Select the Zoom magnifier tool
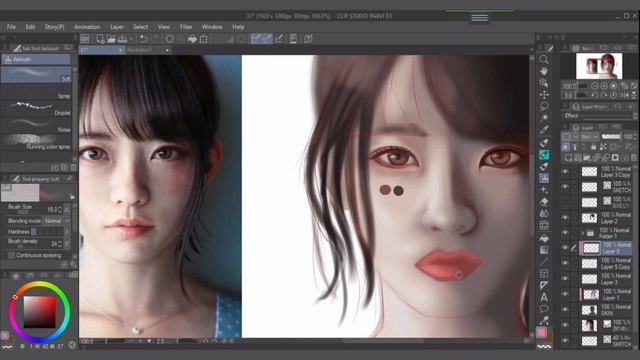 pyautogui.click(x=544, y=60)
